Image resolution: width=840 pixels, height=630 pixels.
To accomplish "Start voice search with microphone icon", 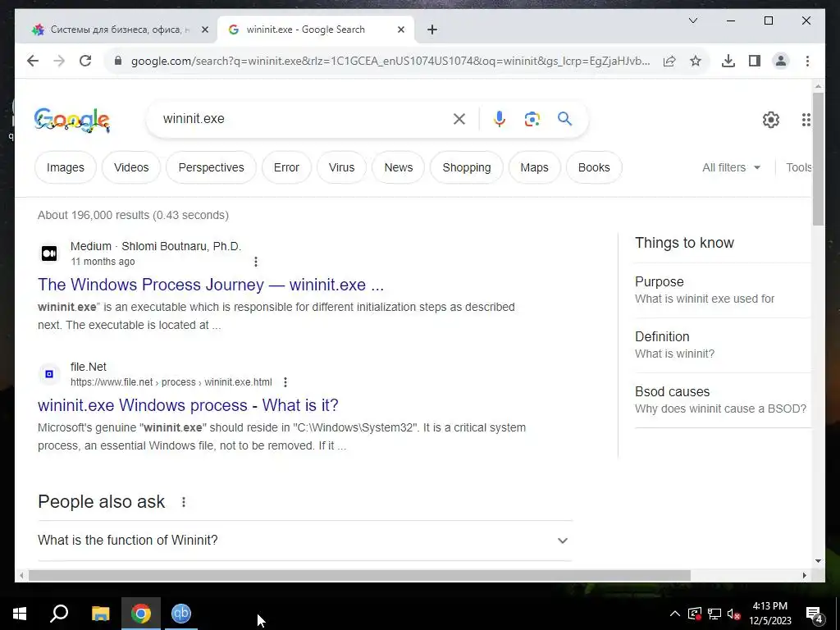I will [499, 119].
